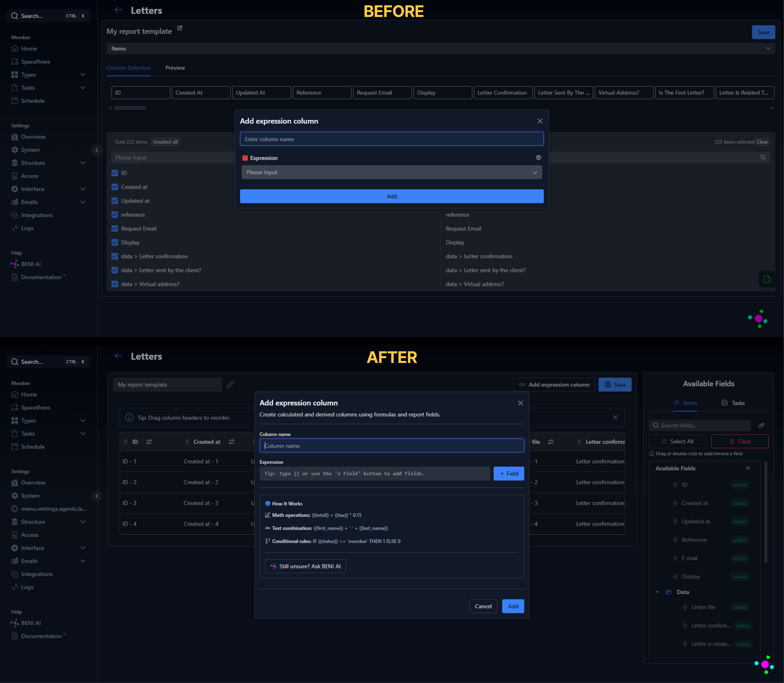Viewport: 784px width, 683px height.
Task: Click floating BENI AI bubble in AFTER screenshot corner
Action: (765, 665)
